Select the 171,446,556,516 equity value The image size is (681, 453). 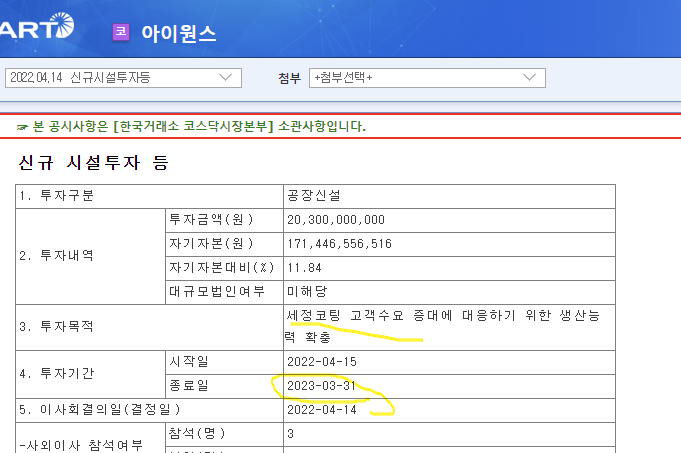[x=339, y=244]
